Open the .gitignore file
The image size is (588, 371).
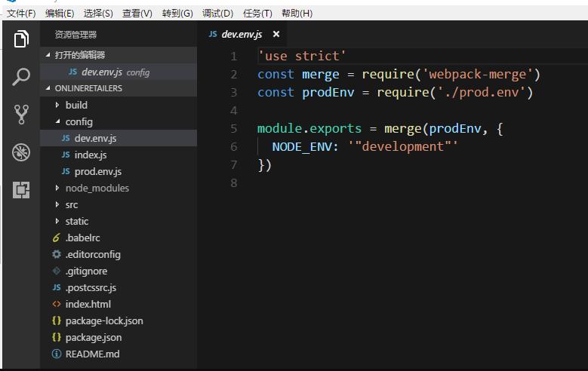(119, 271)
